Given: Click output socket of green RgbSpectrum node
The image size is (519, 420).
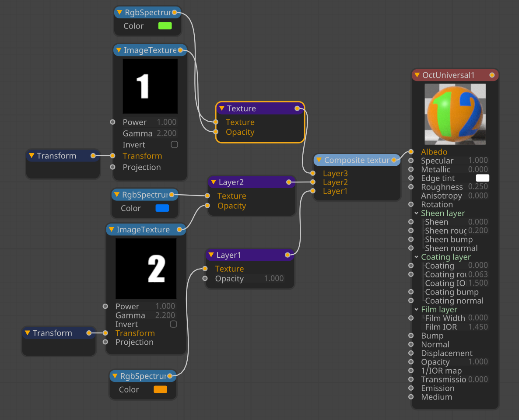Looking at the screenshot, I should click(x=175, y=12).
